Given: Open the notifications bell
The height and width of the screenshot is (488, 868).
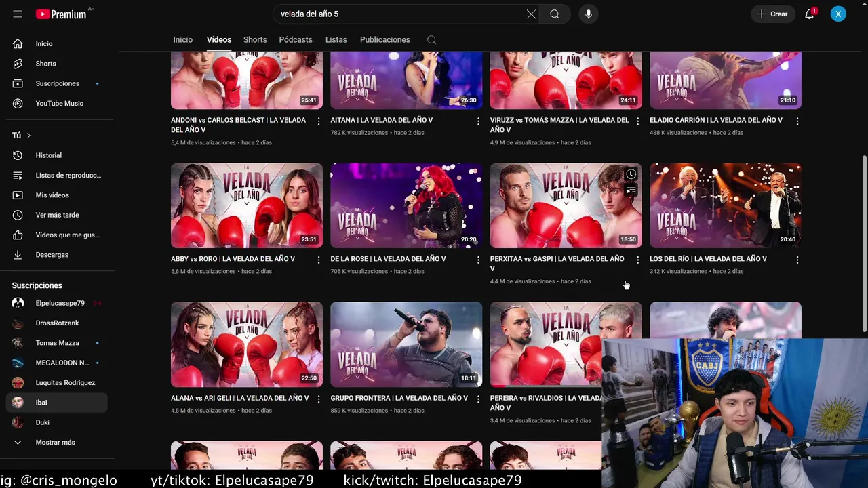Looking at the screenshot, I should [809, 14].
